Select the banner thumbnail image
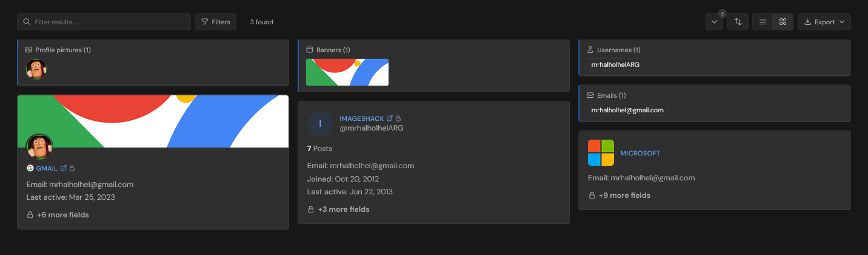Image resolution: width=868 pixels, height=255 pixels. [x=347, y=72]
